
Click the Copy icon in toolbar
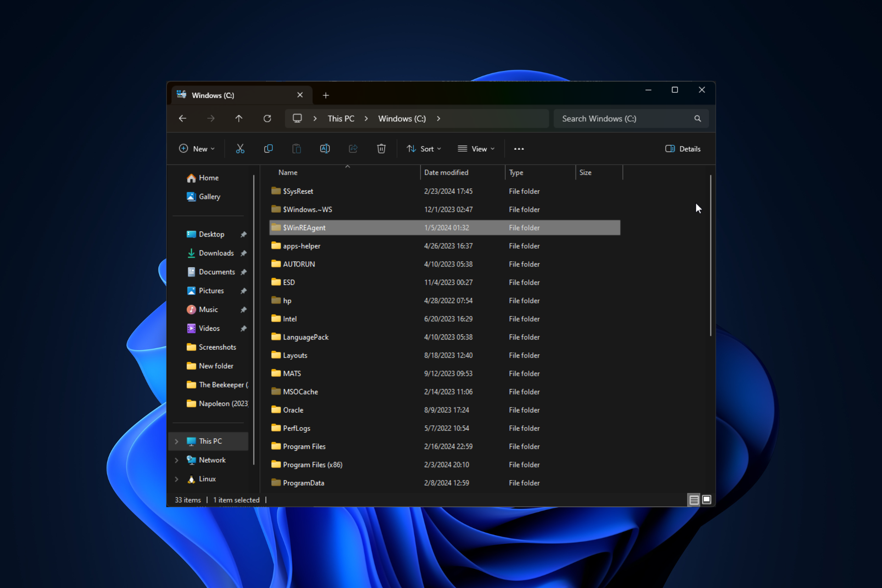269,149
